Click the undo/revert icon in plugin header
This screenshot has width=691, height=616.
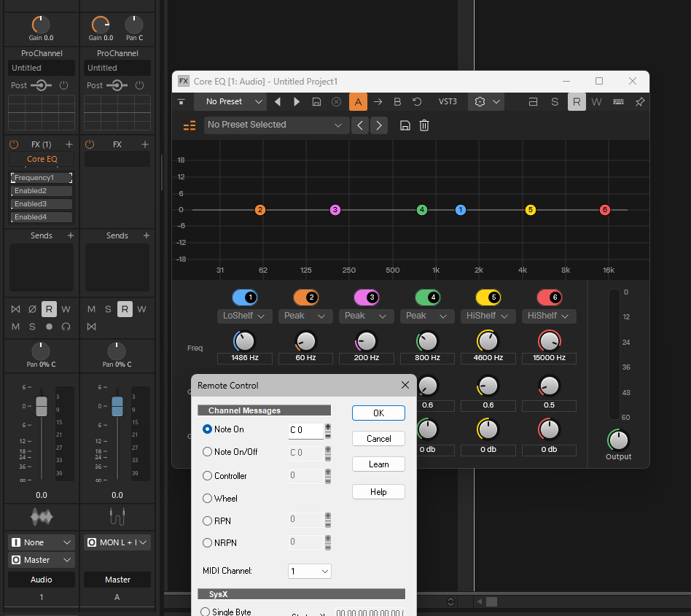click(417, 102)
